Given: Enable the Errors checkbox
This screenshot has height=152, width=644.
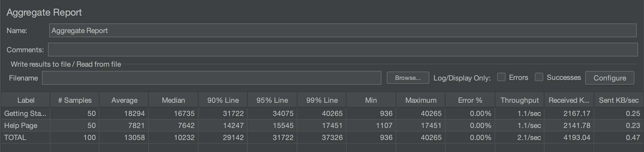Looking at the screenshot, I should (501, 77).
